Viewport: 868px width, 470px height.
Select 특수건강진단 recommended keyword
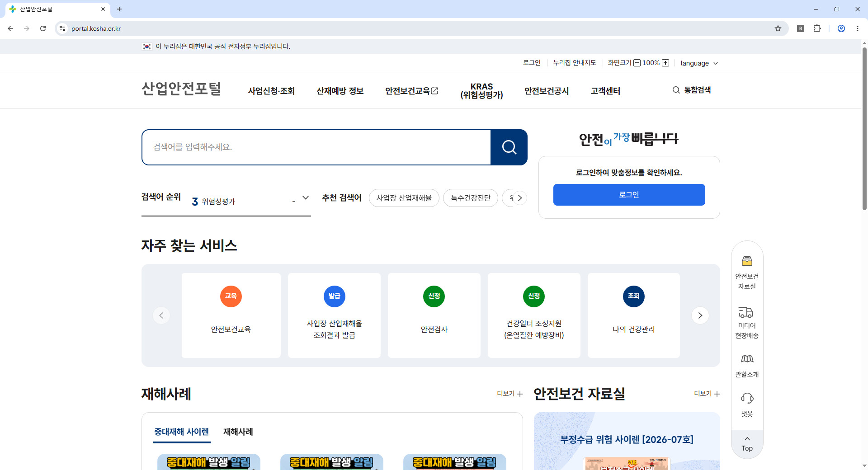point(471,198)
